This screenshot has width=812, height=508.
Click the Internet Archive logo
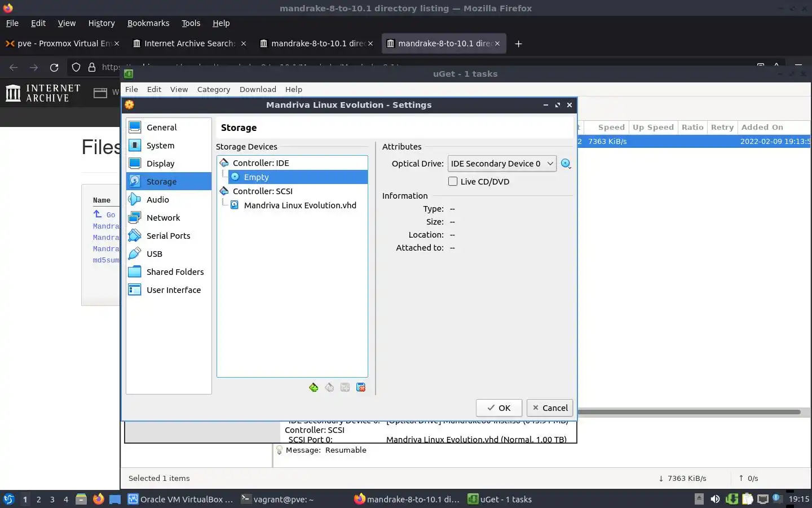43,93
